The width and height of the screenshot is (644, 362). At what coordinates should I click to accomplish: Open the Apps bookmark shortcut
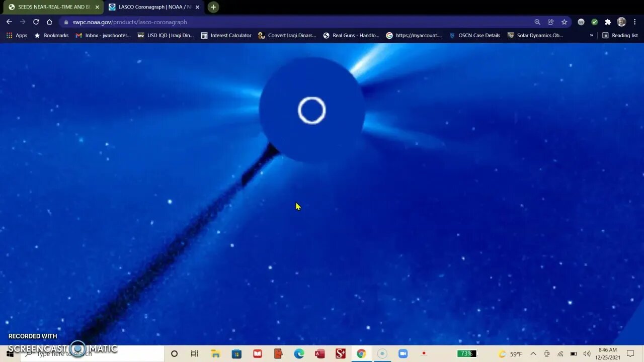pyautogui.click(x=17, y=36)
